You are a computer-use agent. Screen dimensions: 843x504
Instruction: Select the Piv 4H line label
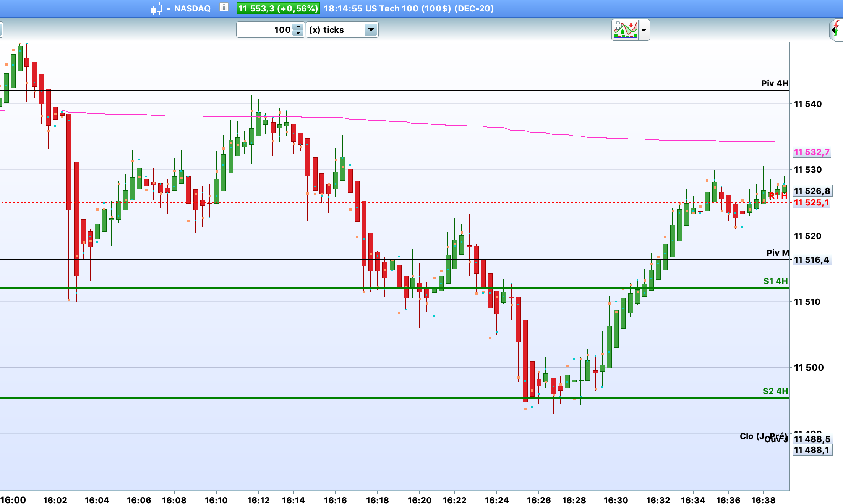coord(774,83)
